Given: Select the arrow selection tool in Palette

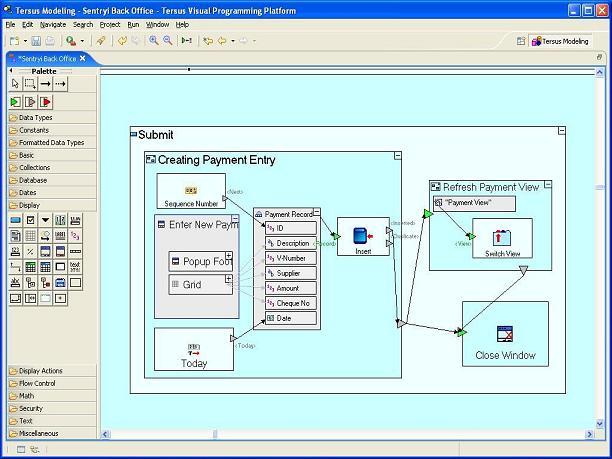Looking at the screenshot, I should click(x=15, y=84).
